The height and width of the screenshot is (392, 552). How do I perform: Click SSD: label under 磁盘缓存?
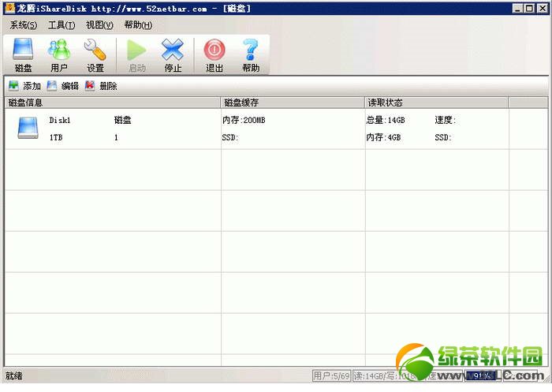(x=230, y=137)
